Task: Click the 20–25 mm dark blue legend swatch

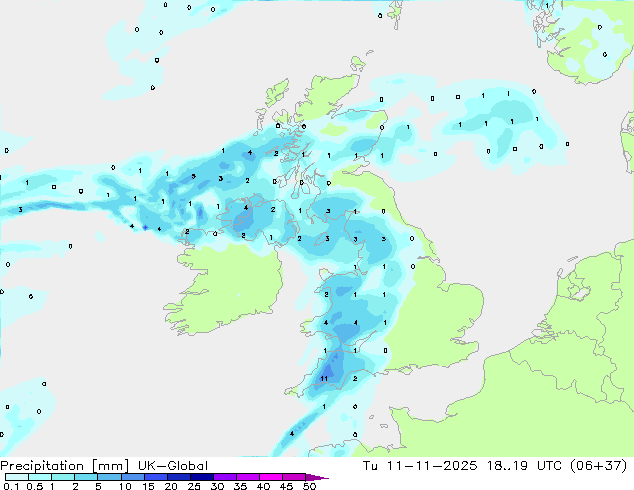Action: tap(179, 477)
